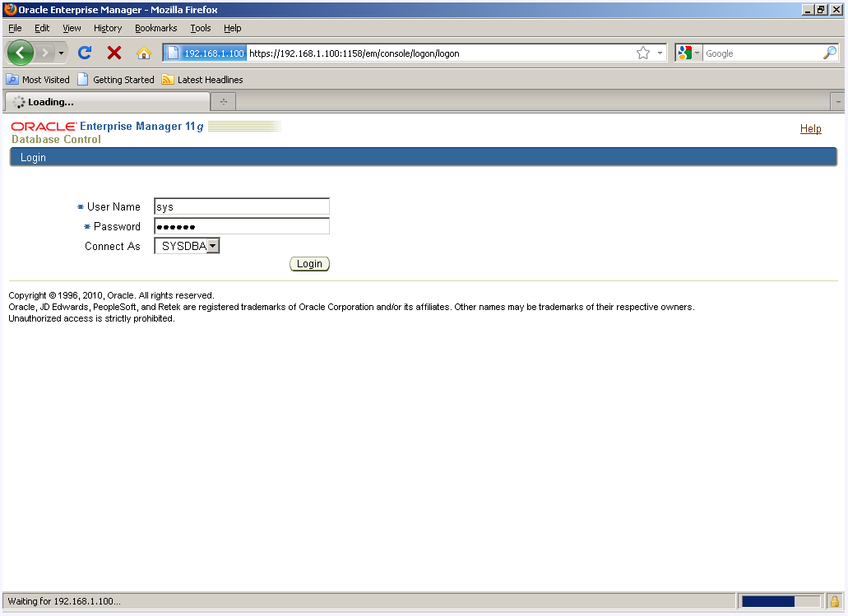Image resolution: width=848 pixels, height=616 pixels.
Task: Reload the page with the refresh icon
Action: [x=85, y=53]
